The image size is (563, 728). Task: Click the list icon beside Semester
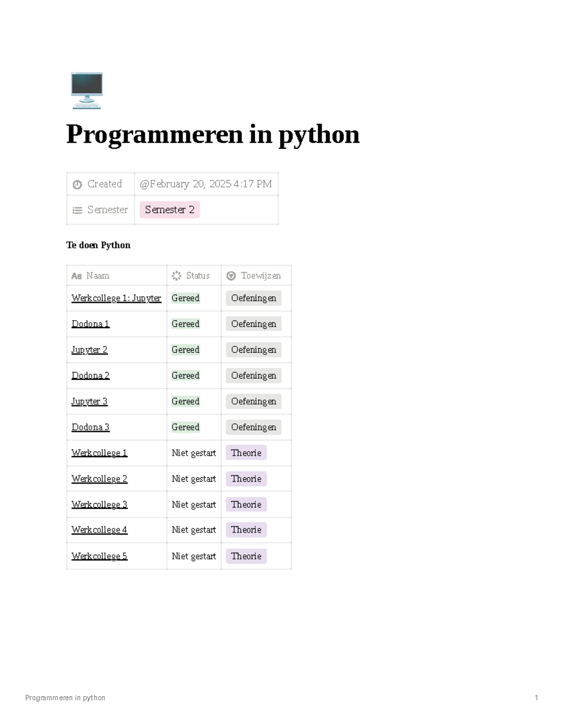pyautogui.click(x=77, y=210)
